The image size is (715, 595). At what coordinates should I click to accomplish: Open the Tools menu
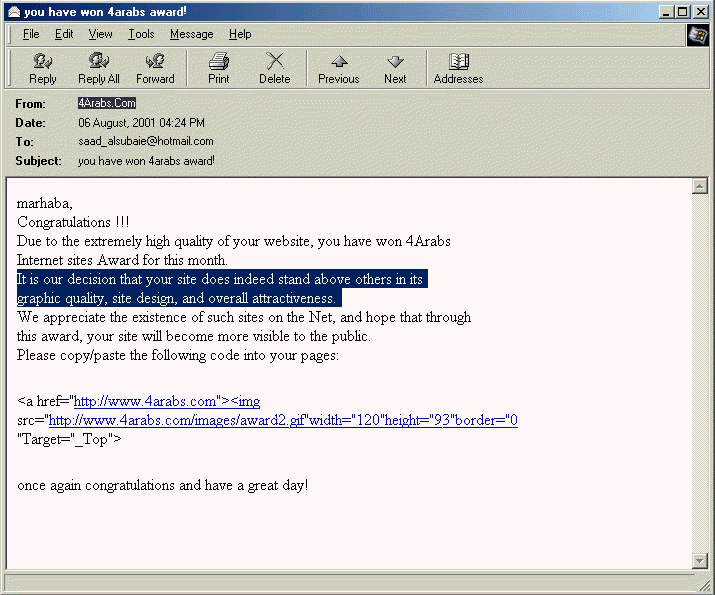[141, 34]
